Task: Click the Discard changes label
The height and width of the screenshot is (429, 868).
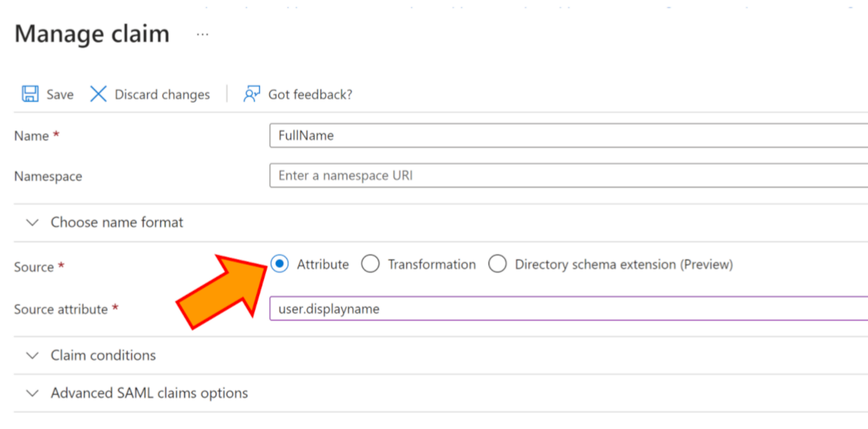Action: (162, 95)
